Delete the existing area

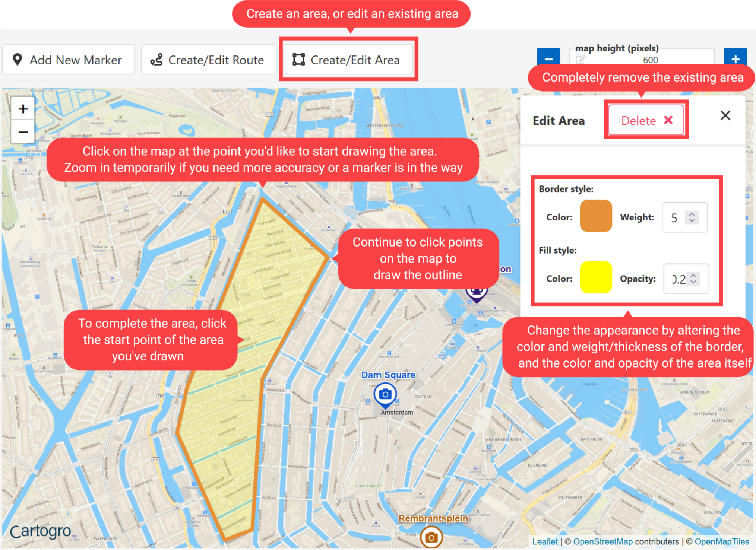coord(646,120)
